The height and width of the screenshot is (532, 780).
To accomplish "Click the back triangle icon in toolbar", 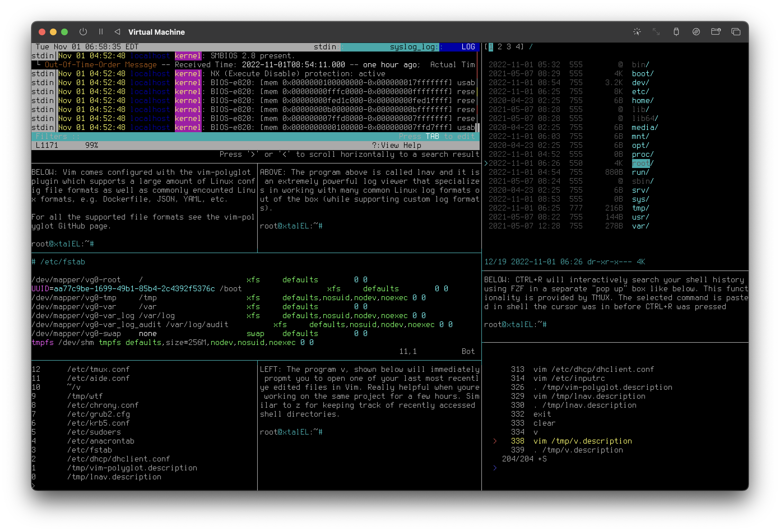I will tap(117, 32).
